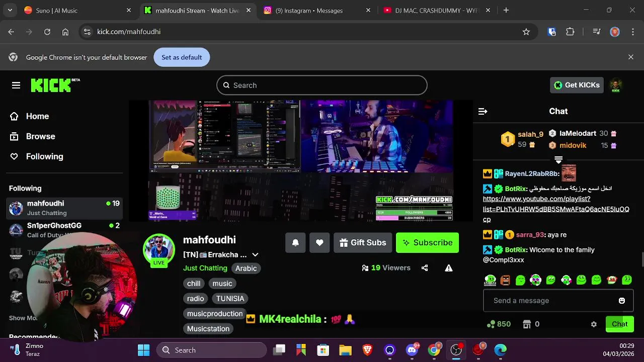644x362 pixels.
Task: Expand the stream title chevron
Action: 255,255
